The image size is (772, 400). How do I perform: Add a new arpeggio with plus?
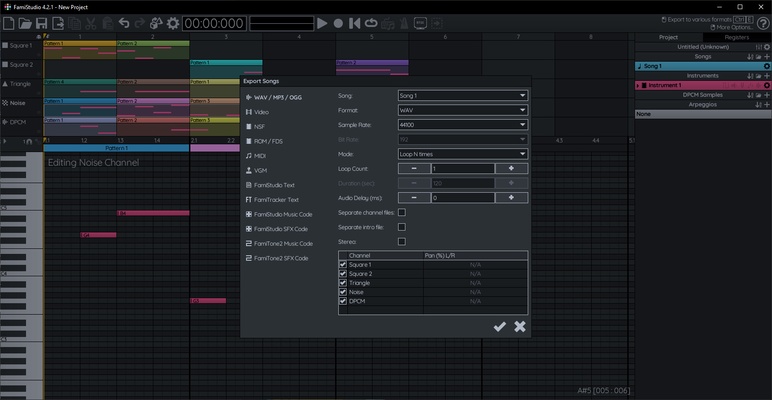click(767, 104)
